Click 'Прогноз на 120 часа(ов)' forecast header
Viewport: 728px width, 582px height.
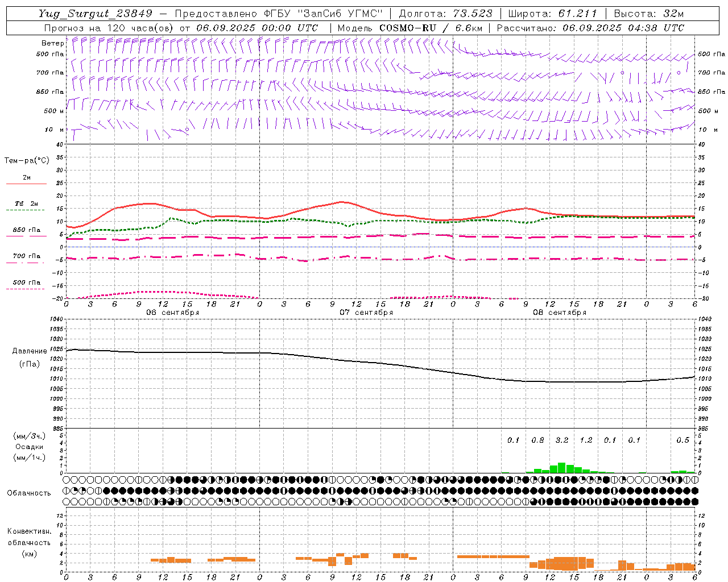point(109,28)
